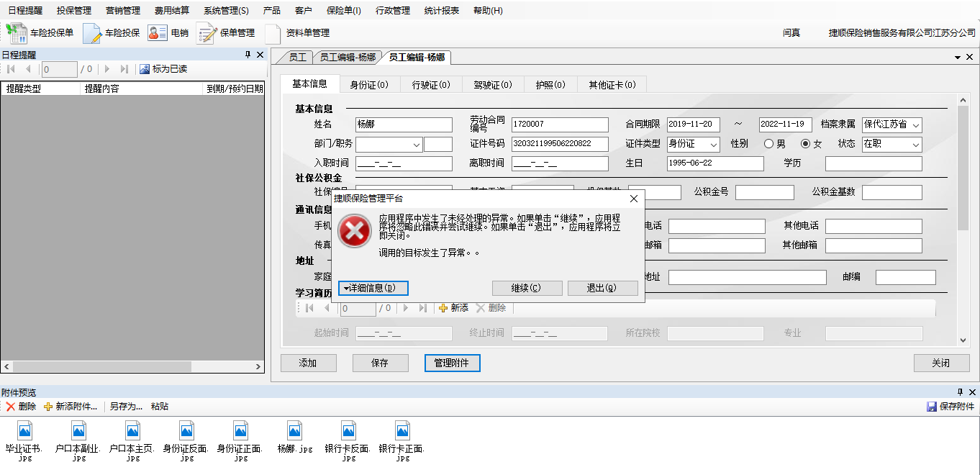The height and width of the screenshot is (475, 980).
Task: Click 粘贴 in attachment toolbar
Action: point(160,407)
